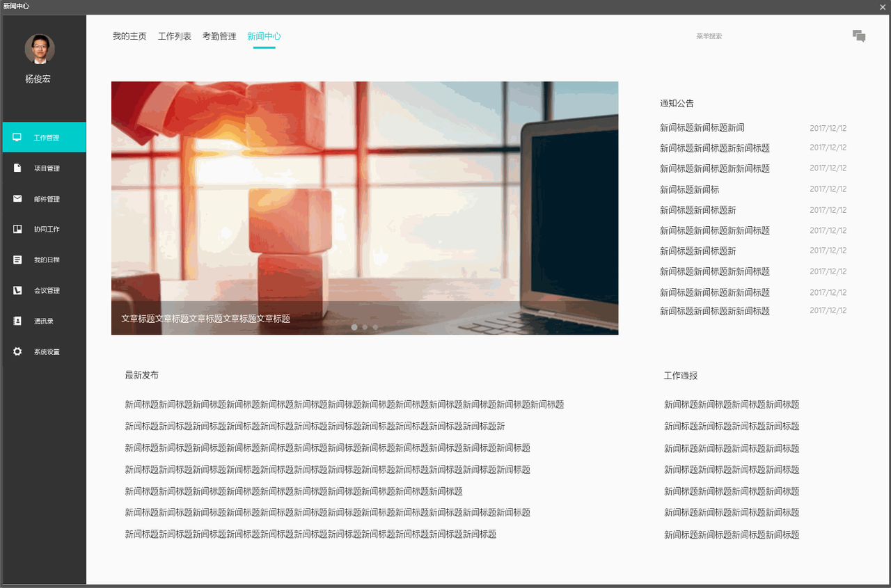Open notice 新闻标题新闻标 under 通知公告
The image size is (891, 588).
pos(690,189)
